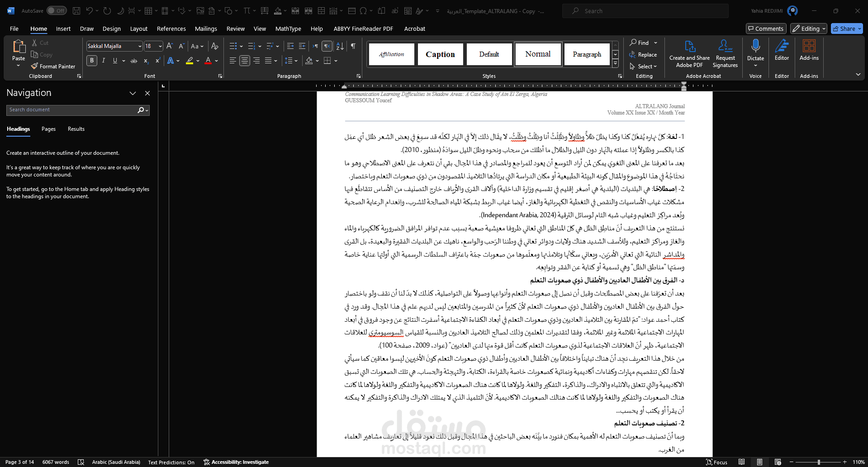Viewport: 868px width, 467px height.
Task: Open the MathType tab
Action: tap(288, 29)
